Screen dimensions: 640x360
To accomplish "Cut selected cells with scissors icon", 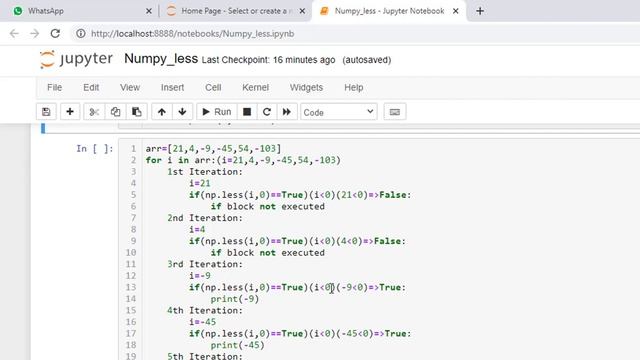I will pyautogui.click(x=94, y=112).
